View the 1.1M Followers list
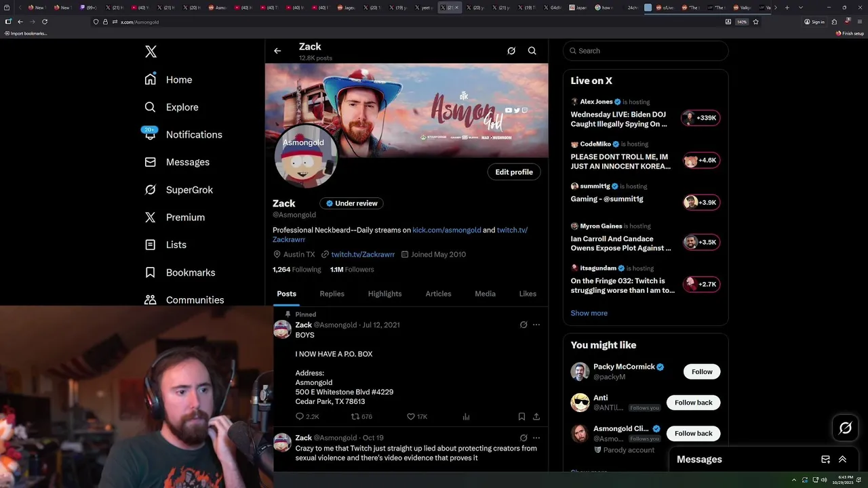 pyautogui.click(x=352, y=269)
